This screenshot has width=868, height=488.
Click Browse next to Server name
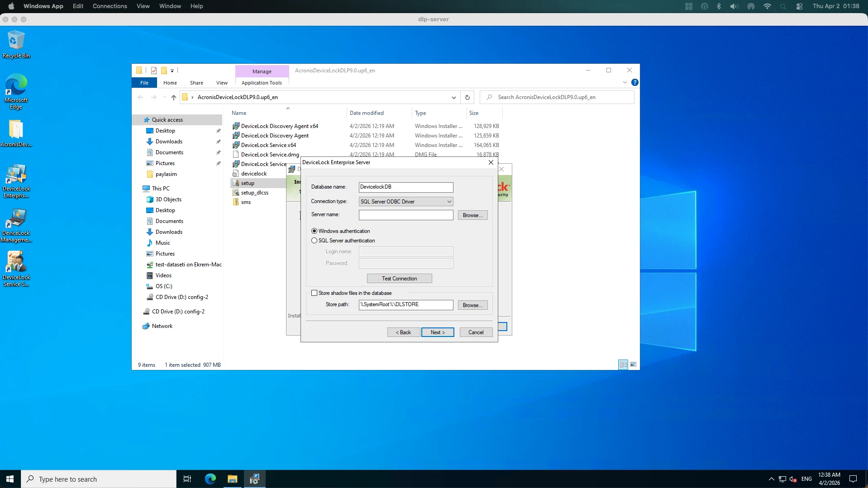(x=472, y=215)
